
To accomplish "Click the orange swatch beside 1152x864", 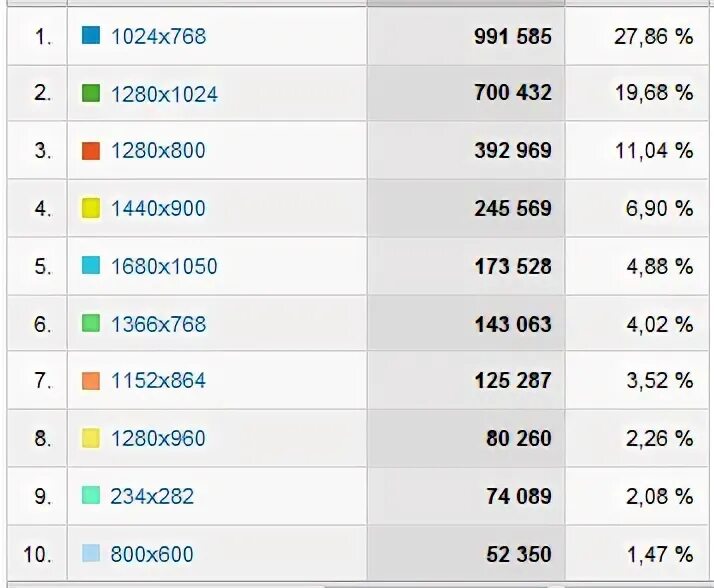I will tap(91, 381).
